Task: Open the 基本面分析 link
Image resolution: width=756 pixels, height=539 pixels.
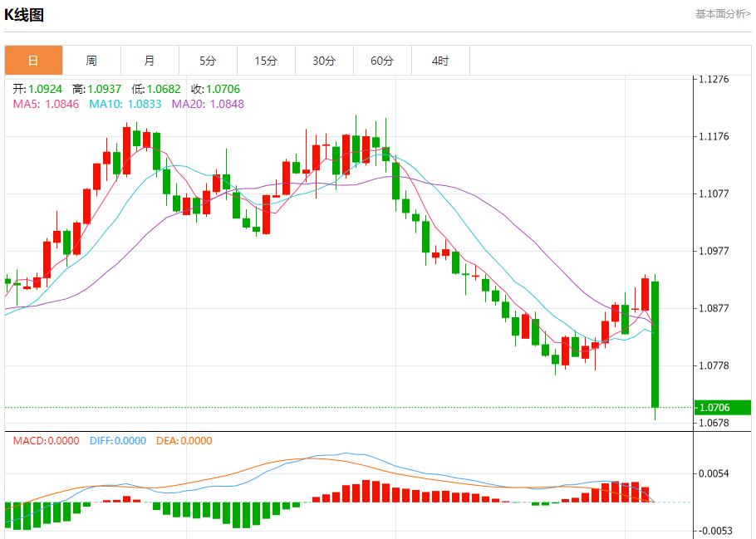Action: coord(722,14)
